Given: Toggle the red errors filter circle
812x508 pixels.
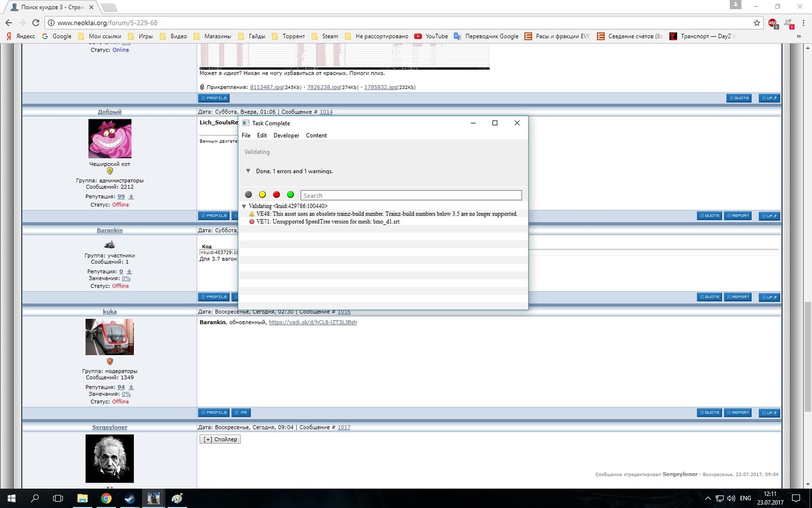Looking at the screenshot, I should click(x=276, y=195).
